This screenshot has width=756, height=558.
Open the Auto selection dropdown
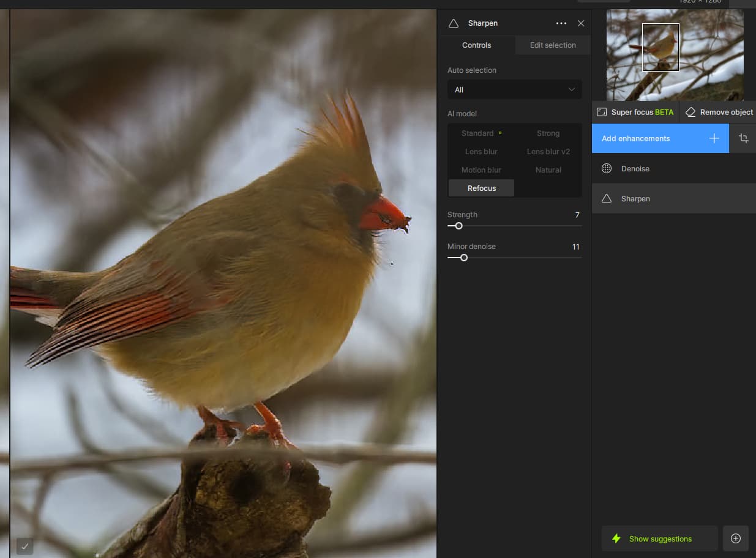514,89
